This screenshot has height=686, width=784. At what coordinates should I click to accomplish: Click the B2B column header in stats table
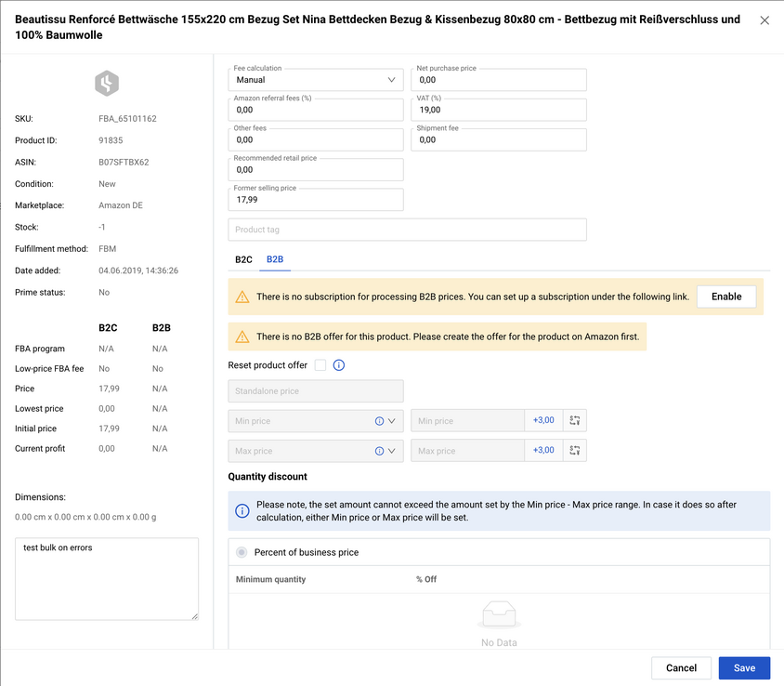click(x=161, y=328)
